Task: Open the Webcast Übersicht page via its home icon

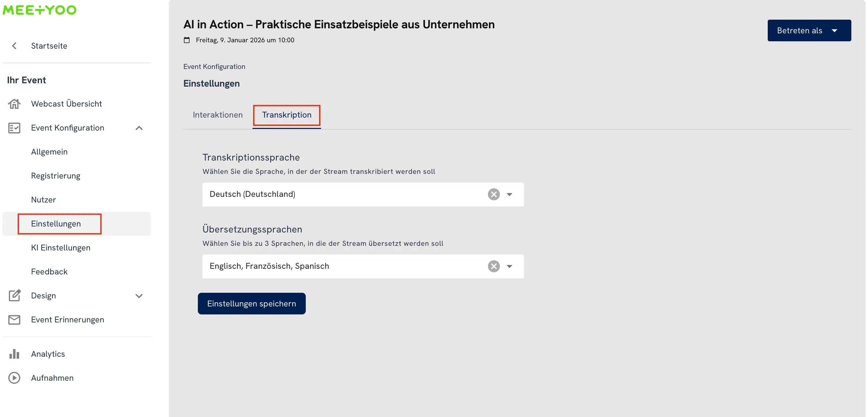Action: 14,104
